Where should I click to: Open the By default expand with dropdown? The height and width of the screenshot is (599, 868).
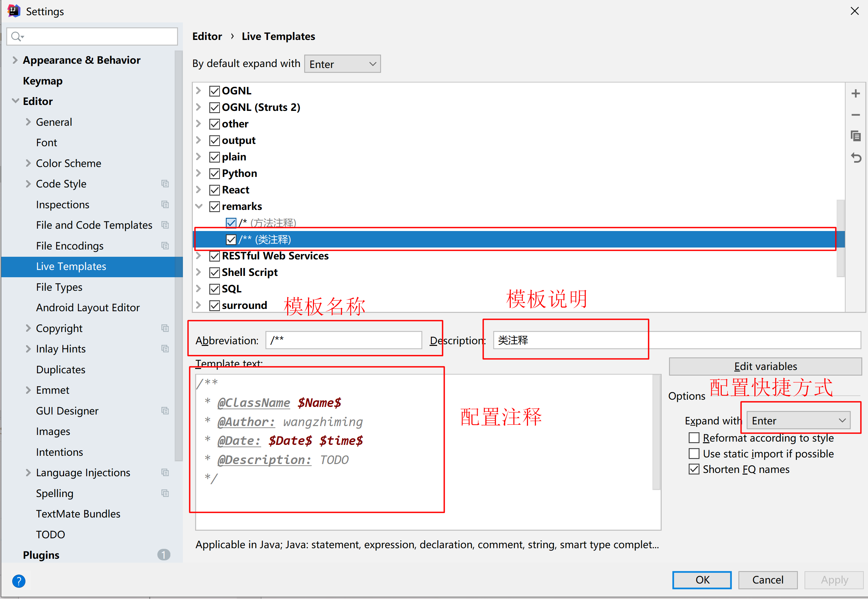tap(342, 63)
